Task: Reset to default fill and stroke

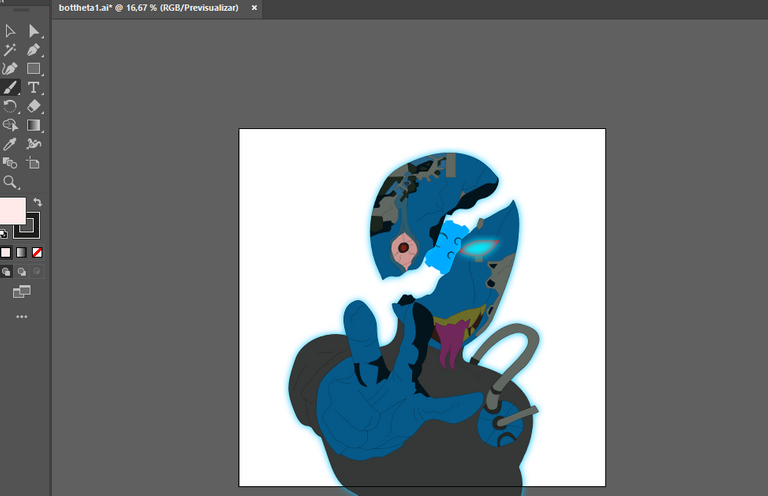Action: point(3,234)
